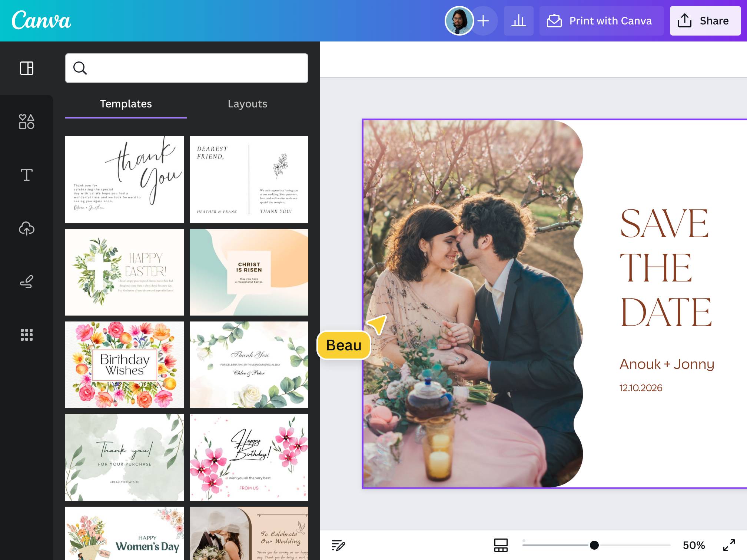Switch to grid view of pages
This screenshot has height=560, width=747.
501,545
